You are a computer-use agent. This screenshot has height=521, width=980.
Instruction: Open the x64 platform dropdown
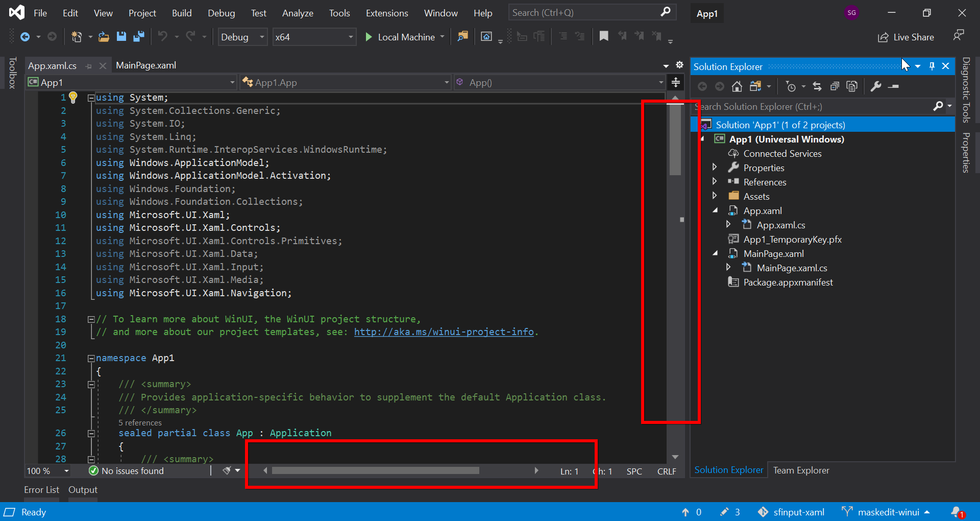pos(314,37)
